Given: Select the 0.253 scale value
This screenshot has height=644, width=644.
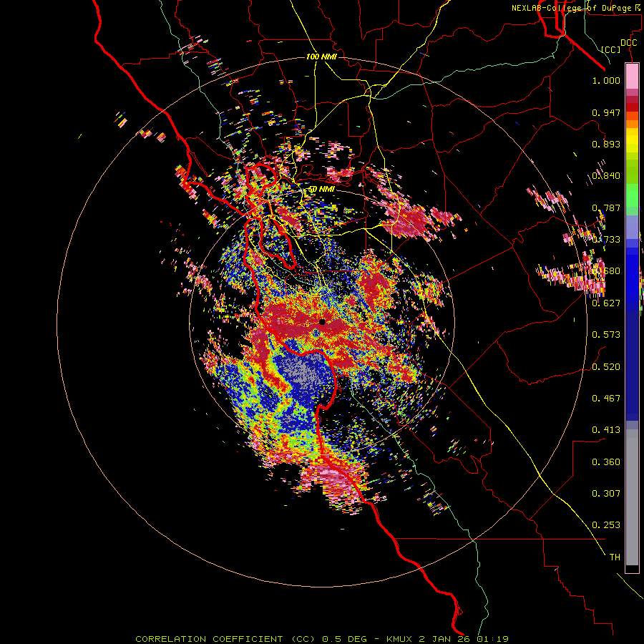Looking at the screenshot, I should point(606,525).
